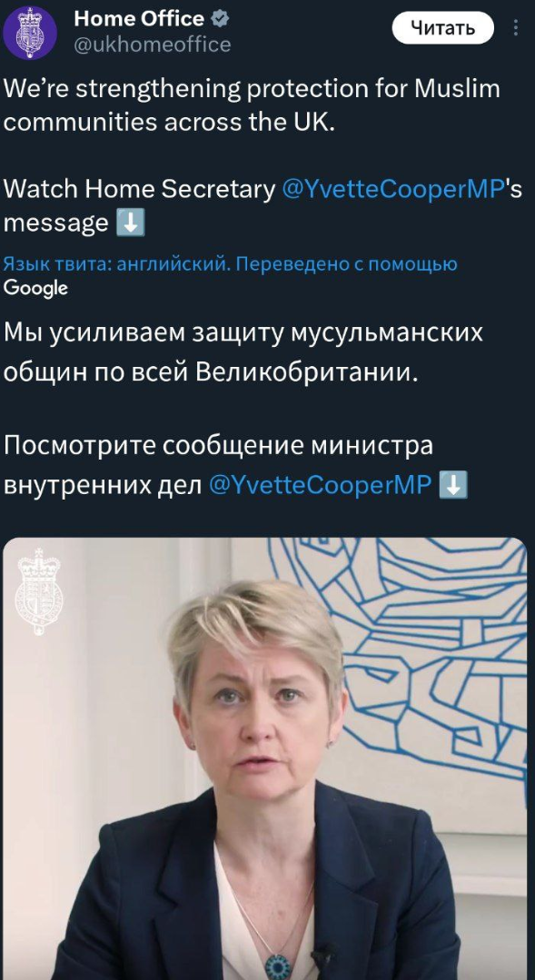
Task: Click the Google logo under translation notice
Action: click(x=35, y=288)
